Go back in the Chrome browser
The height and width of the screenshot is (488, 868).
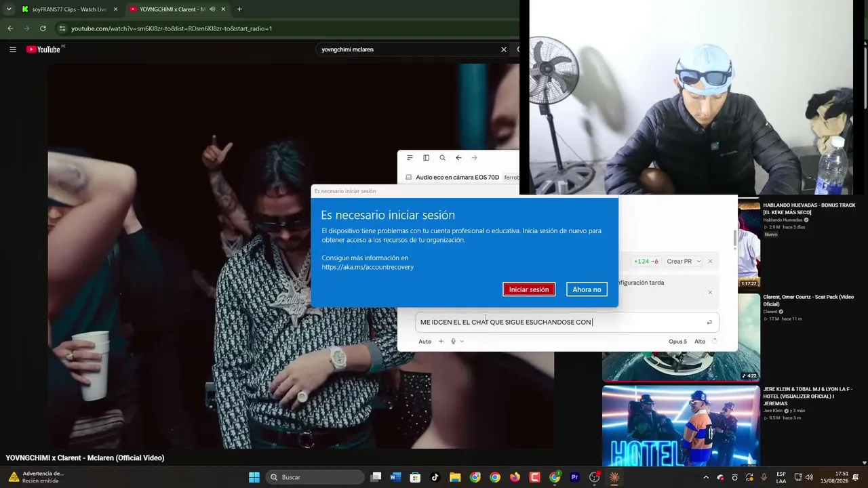coord(10,28)
